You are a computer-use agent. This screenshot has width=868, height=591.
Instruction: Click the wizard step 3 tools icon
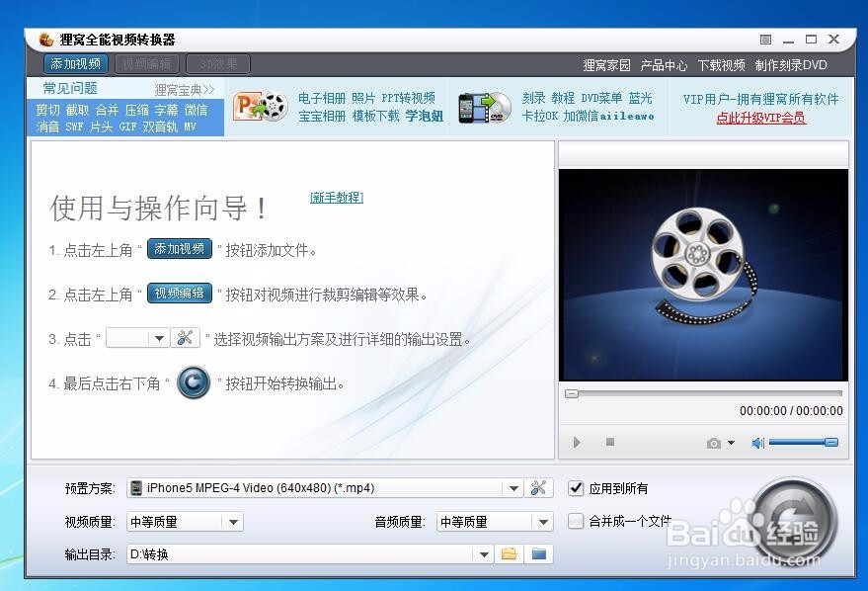coord(185,338)
